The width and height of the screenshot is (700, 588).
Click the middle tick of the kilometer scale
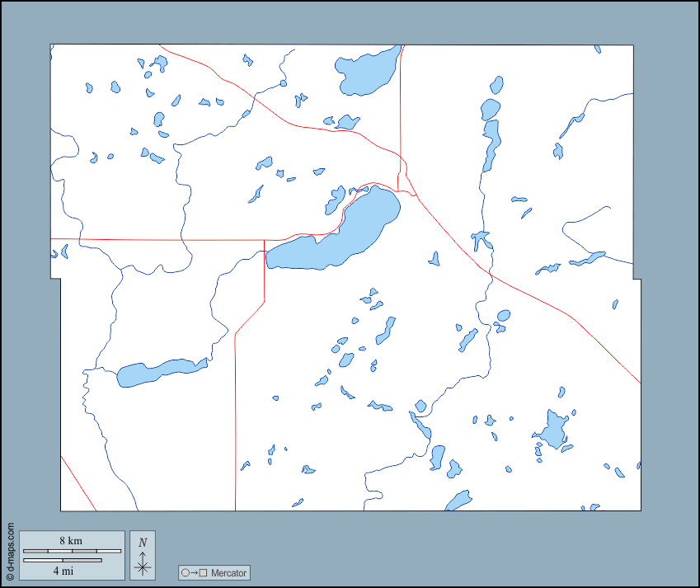tap(70, 550)
